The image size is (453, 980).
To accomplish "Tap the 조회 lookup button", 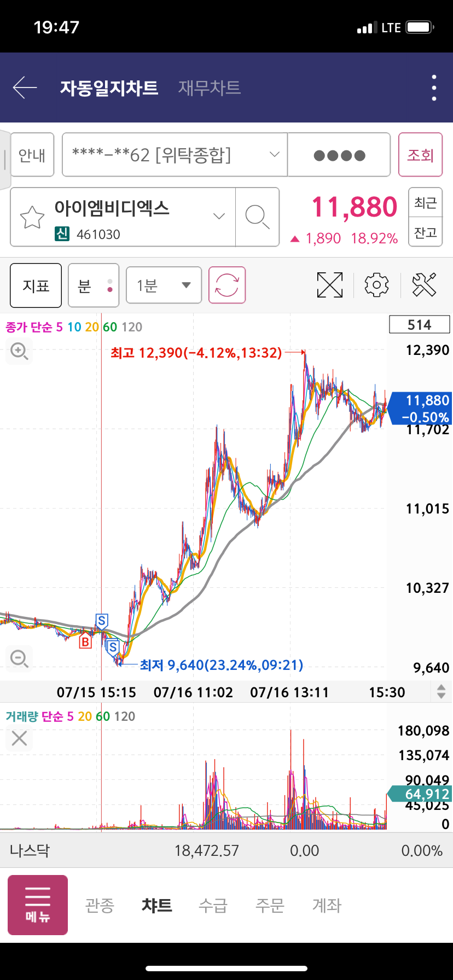I will (x=420, y=155).
